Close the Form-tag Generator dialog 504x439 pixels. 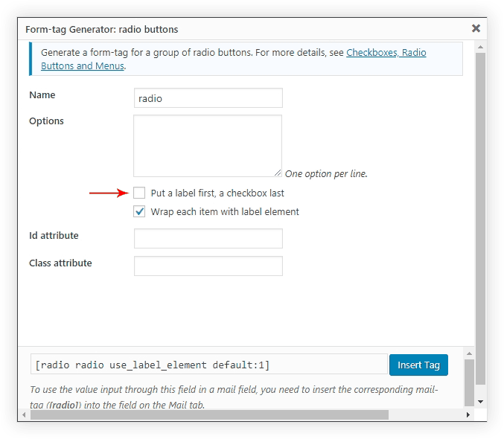[x=476, y=28]
